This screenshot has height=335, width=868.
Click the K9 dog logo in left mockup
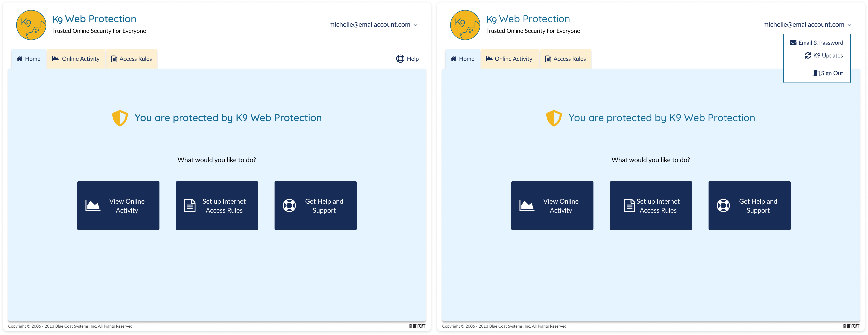coord(31,25)
